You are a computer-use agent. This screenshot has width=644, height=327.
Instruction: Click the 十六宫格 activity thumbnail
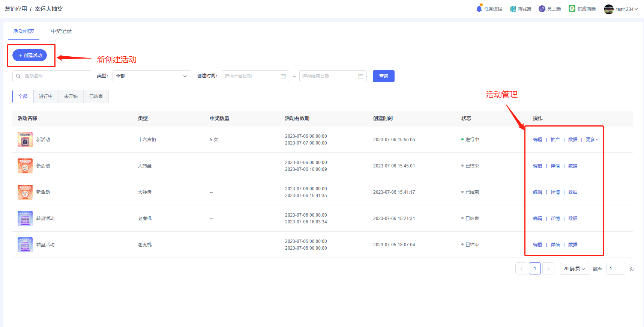25,140
